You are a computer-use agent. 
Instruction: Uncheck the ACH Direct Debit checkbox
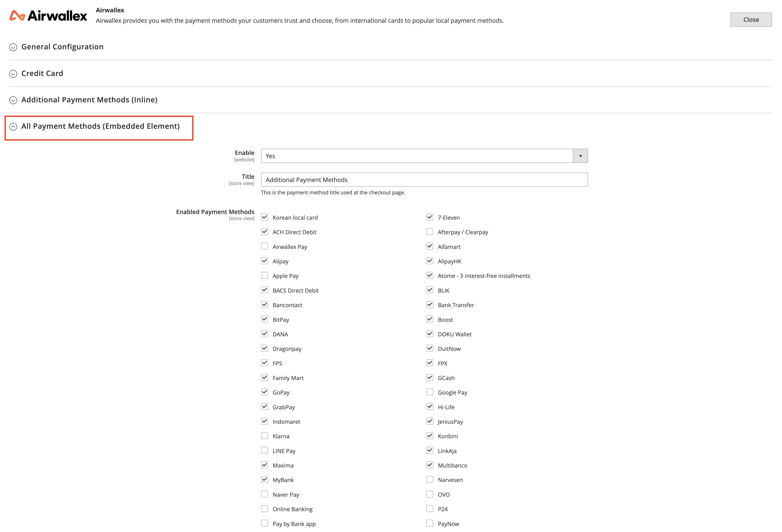click(265, 232)
